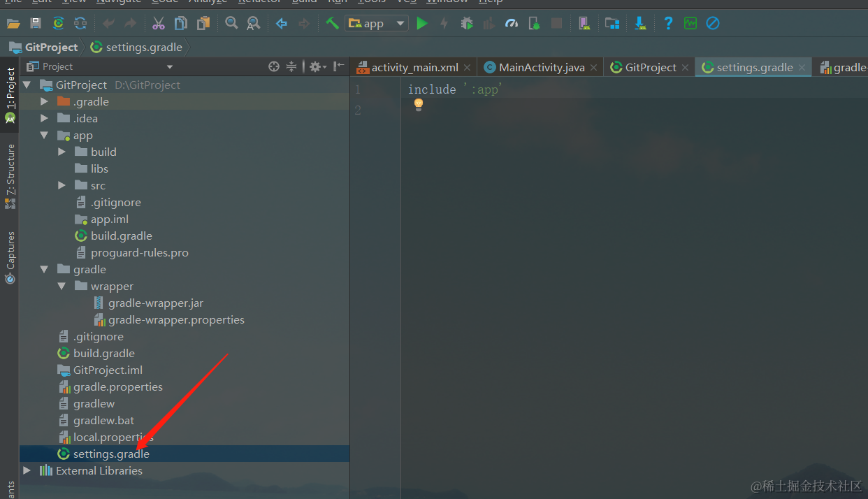
Task: Select gradlew.bat in project tree
Action: tap(96, 421)
